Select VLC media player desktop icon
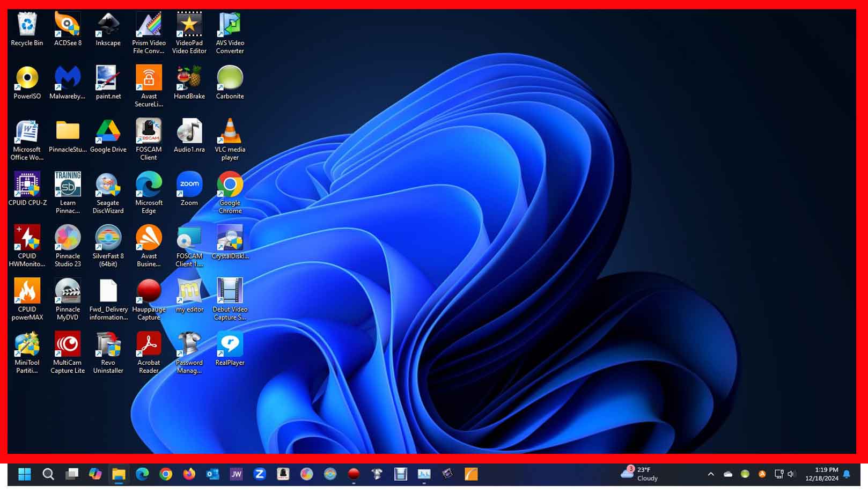The height and width of the screenshot is (493, 868). click(x=230, y=139)
